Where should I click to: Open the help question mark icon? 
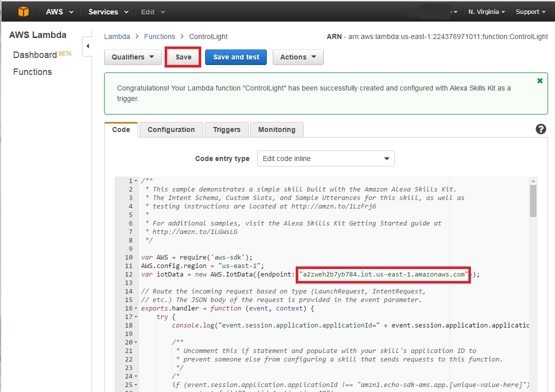pyautogui.click(x=540, y=129)
